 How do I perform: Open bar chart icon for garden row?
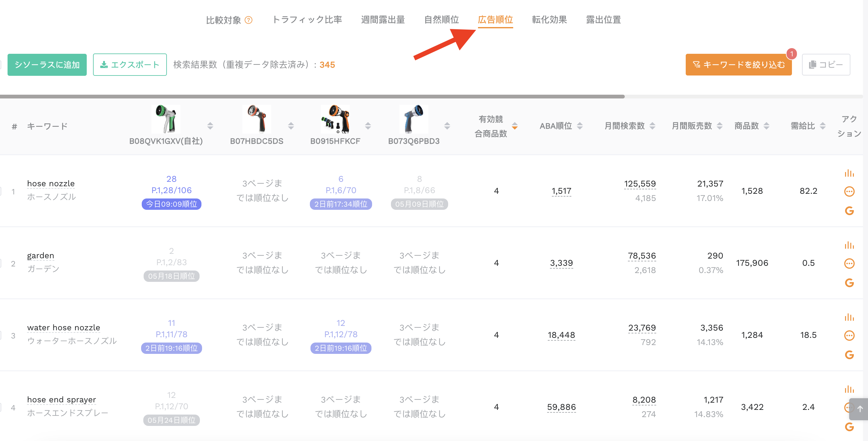pyautogui.click(x=849, y=245)
